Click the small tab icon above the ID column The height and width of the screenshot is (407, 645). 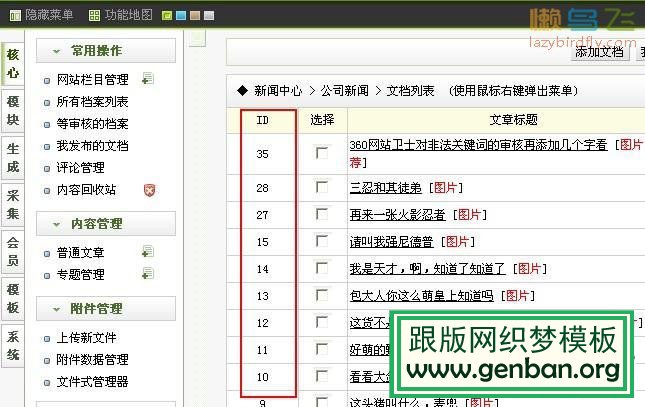197,38
